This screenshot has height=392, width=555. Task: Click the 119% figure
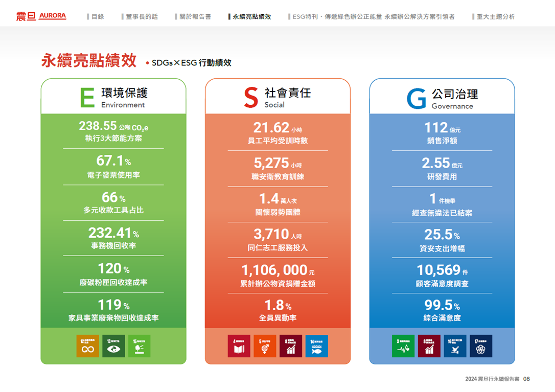coord(113,305)
